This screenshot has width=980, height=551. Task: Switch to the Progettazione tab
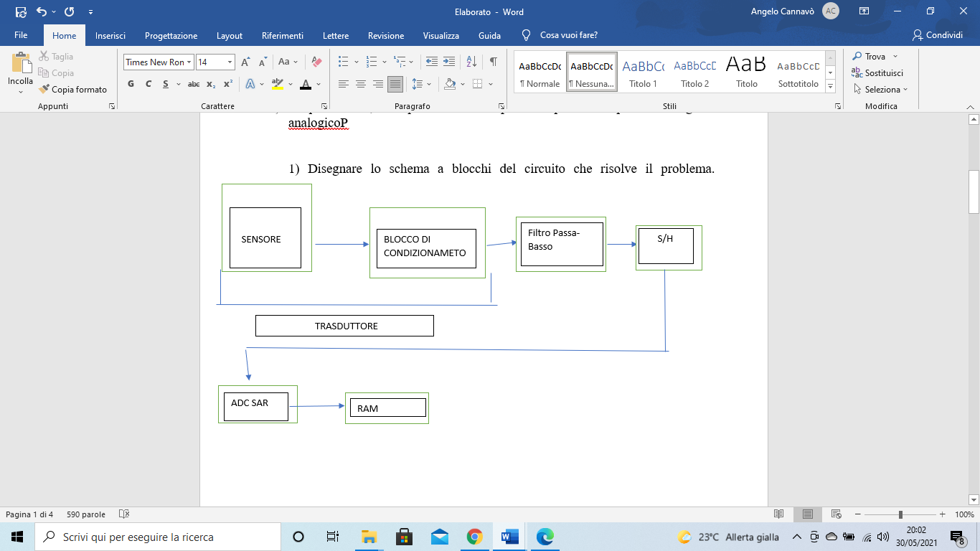pos(171,35)
